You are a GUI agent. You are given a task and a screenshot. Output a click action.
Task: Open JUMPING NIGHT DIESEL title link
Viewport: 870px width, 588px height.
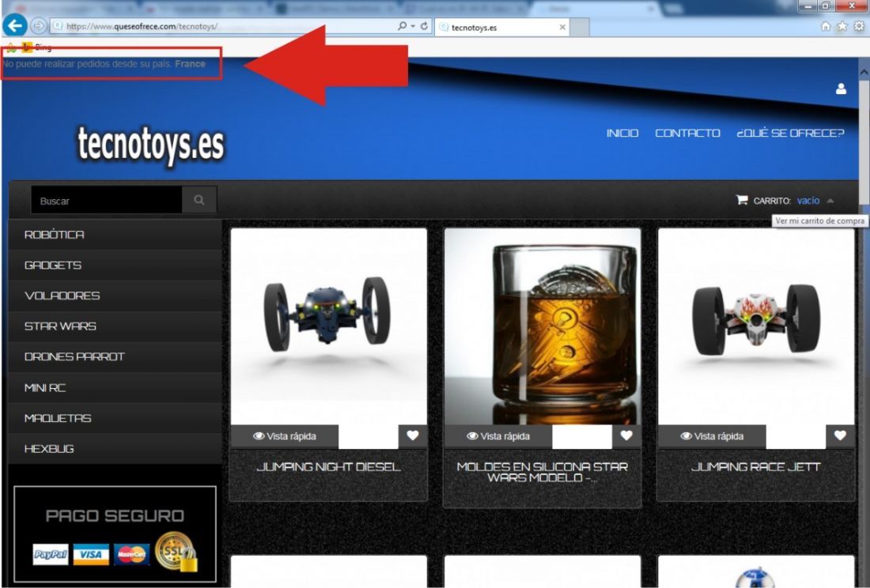coord(328,466)
